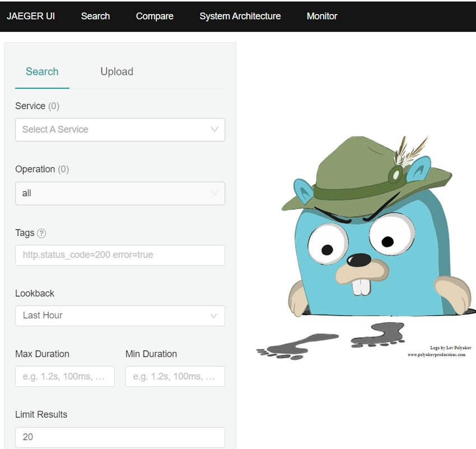Click the Jaeger gopher mascot image
The image size is (476, 449).
(x=366, y=248)
